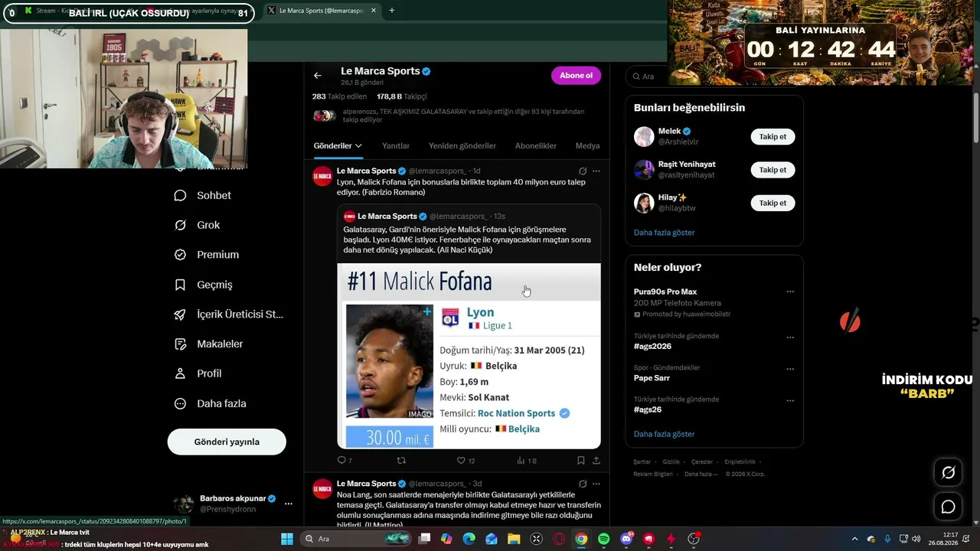Reply to the Malick Fofana post
This screenshot has width=980, height=551.
(345, 461)
